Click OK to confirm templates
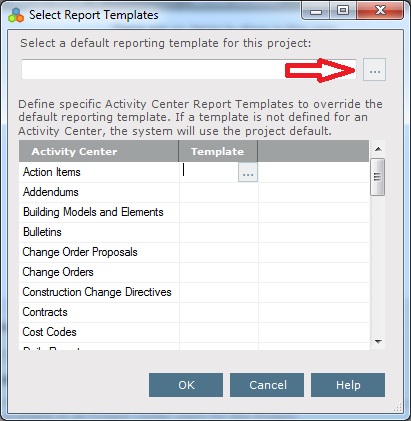This screenshot has height=421, width=411. (186, 385)
